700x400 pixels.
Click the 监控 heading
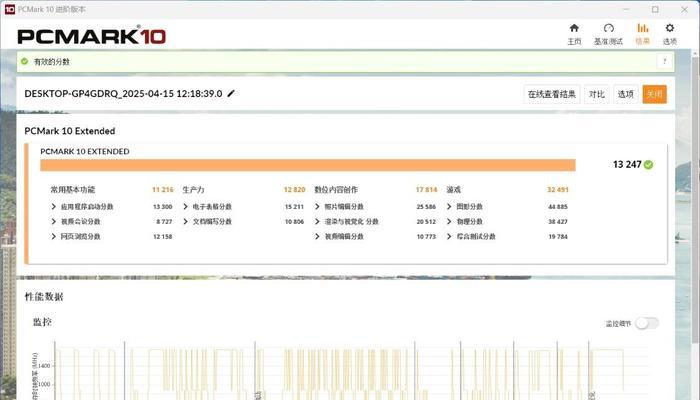(x=42, y=322)
